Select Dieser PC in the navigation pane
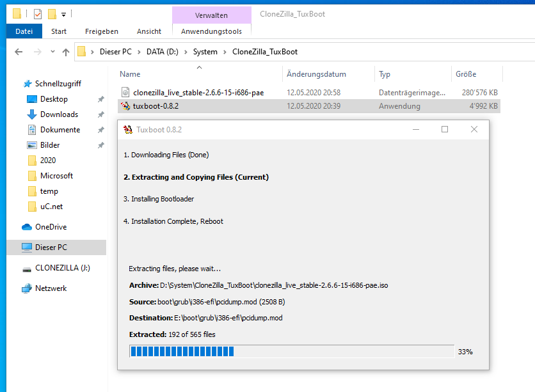The width and height of the screenshot is (535, 392). pyautogui.click(x=56, y=247)
